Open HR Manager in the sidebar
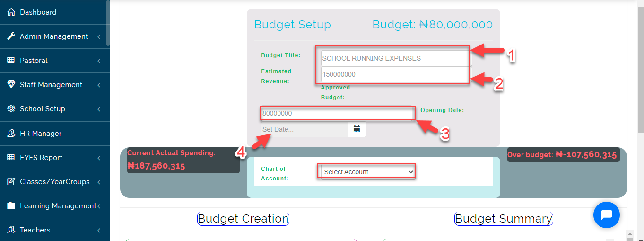The width and height of the screenshot is (644, 241). (x=55, y=134)
